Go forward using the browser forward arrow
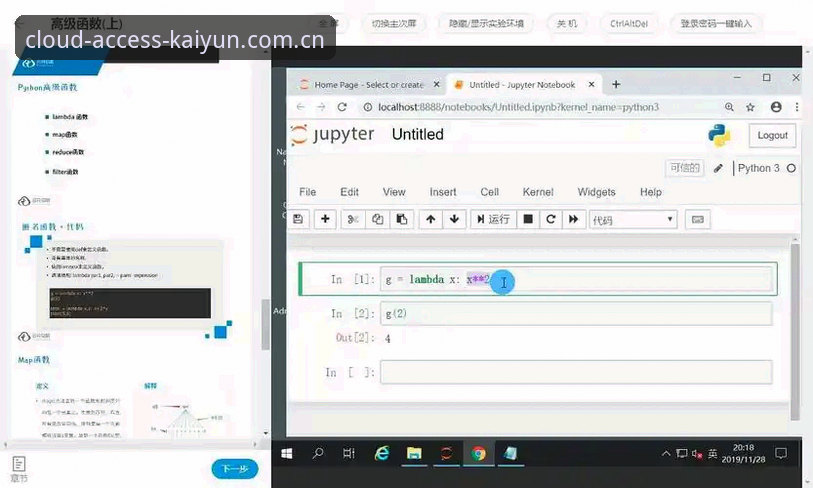Screen dimensions: 813x488 pos(321,107)
